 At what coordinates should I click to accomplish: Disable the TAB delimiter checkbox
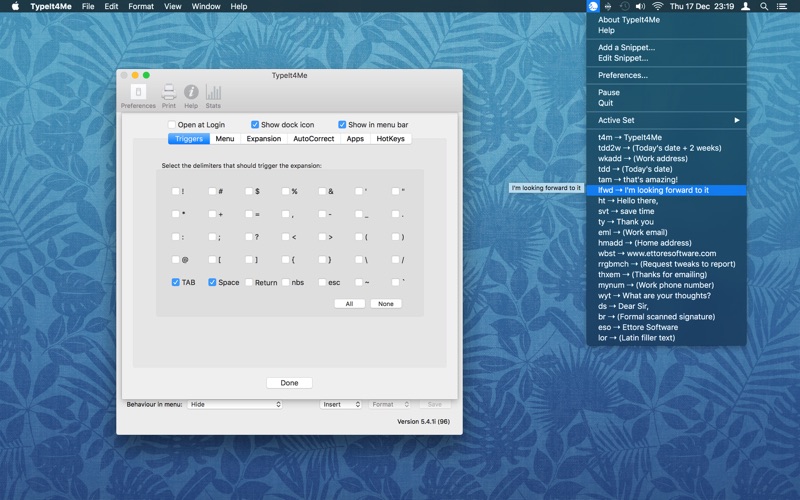[x=176, y=283]
